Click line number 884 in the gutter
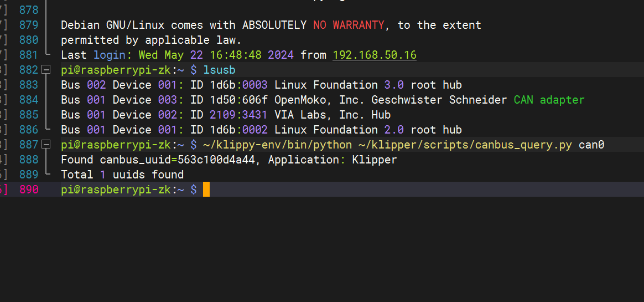Screen dimensions: 644x302 [29, 100]
